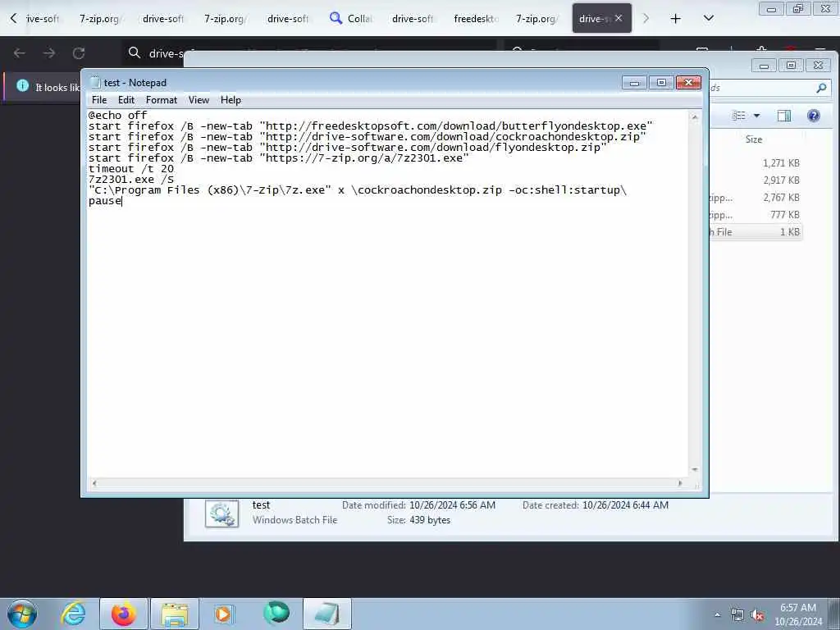Click the 'pause' line in Notepad
Screen dimensions: 840x630
(105, 201)
